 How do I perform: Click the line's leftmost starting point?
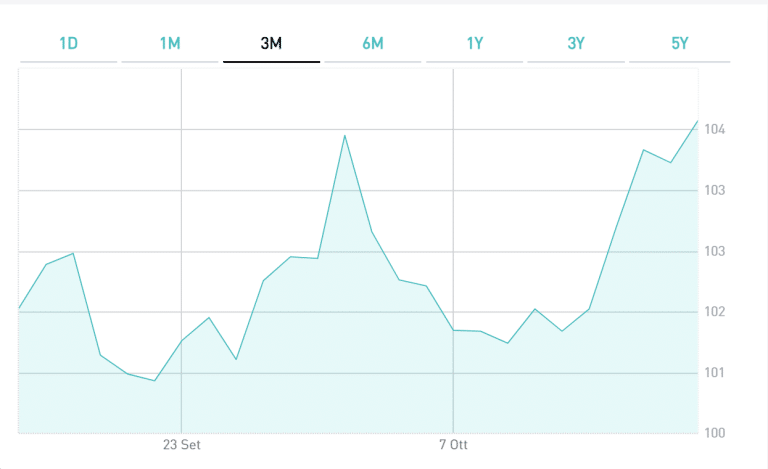(19, 308)
